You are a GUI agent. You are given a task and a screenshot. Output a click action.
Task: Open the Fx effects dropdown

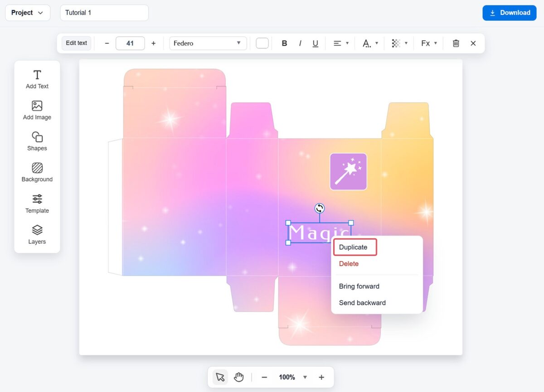tap(429, 44)
